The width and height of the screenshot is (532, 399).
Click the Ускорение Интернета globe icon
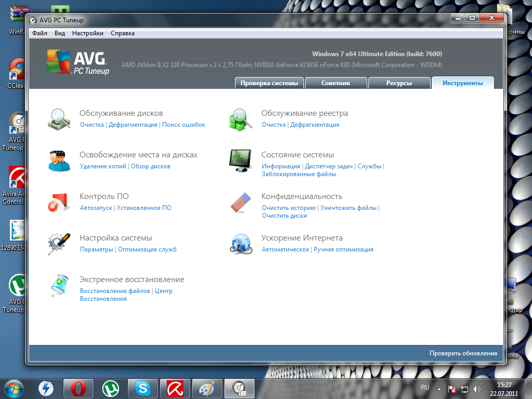pos(241,244)
